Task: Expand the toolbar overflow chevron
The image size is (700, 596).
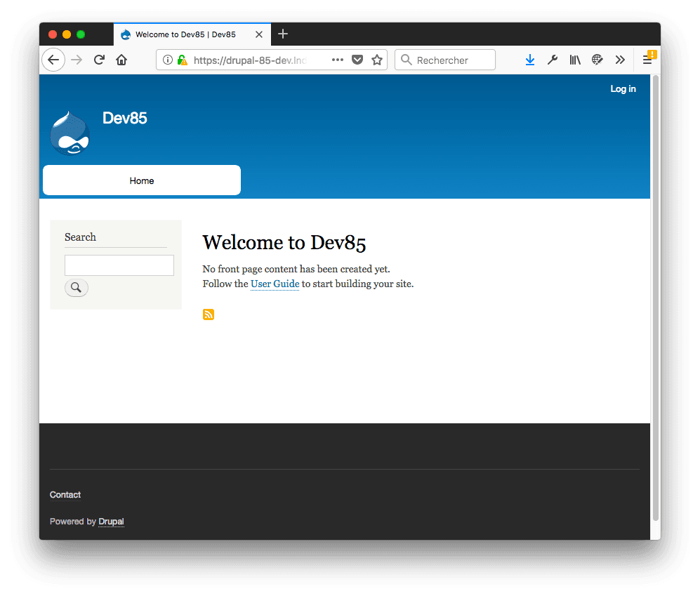Action: (620, 60)
